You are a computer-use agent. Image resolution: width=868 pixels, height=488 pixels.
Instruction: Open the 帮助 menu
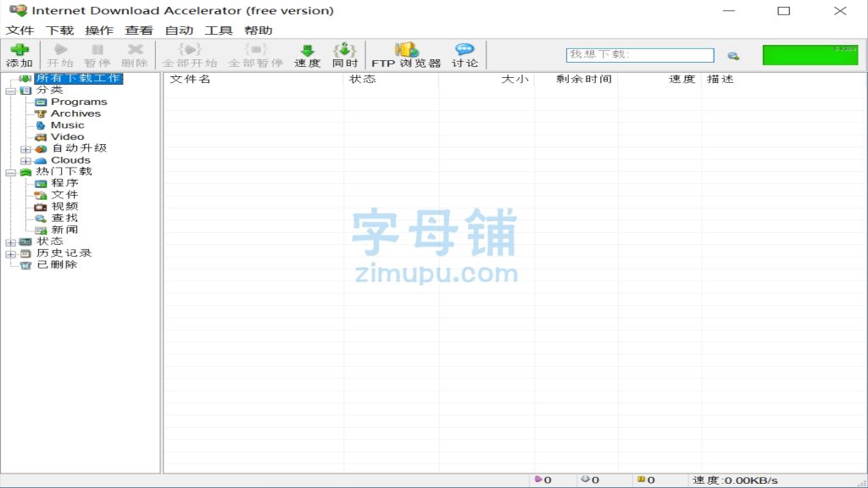[x=259, y=30]
